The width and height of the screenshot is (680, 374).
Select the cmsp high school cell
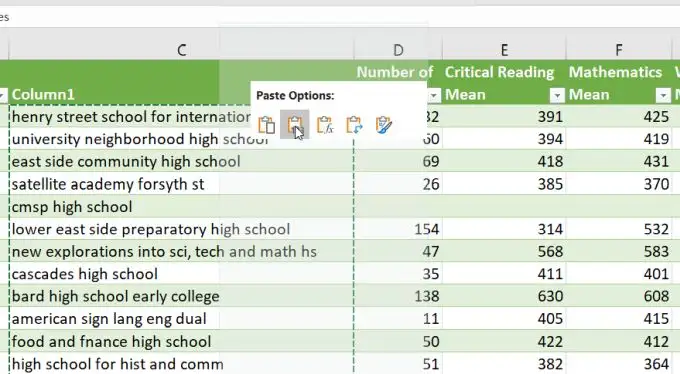(181, 207)
